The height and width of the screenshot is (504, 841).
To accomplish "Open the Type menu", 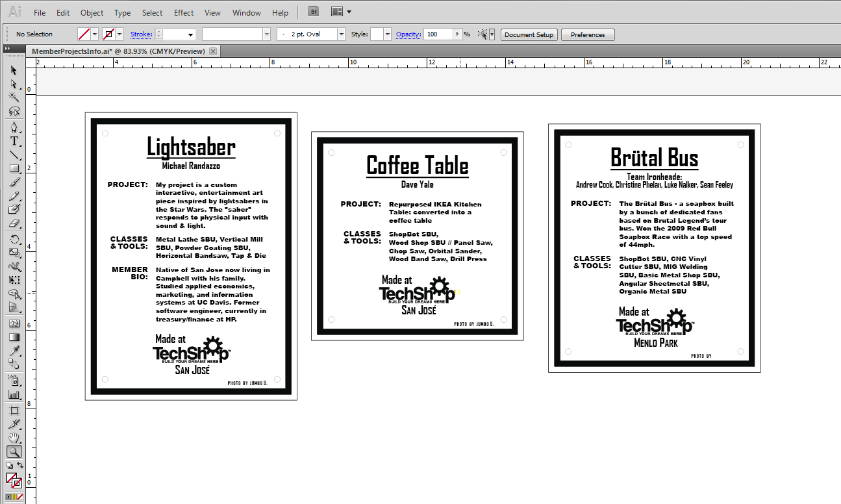I will pos(122,12).
